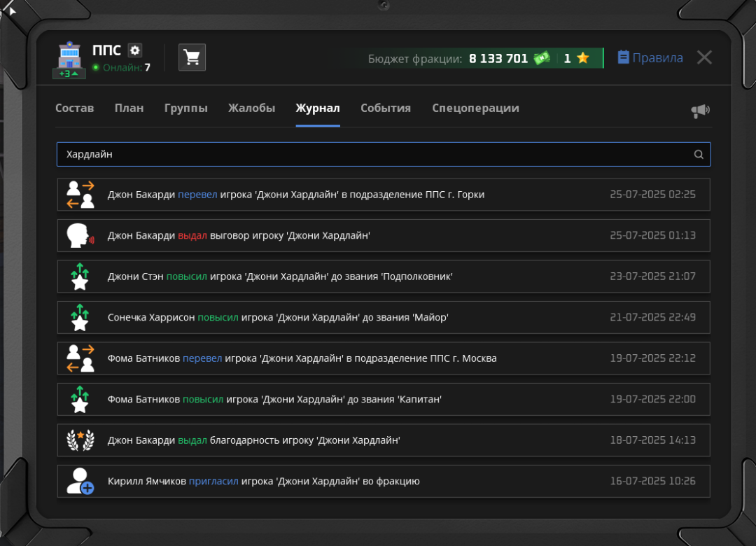The image size is (756, 546).
Task: Click the faction budget cash icon
Action: [542, 58]
